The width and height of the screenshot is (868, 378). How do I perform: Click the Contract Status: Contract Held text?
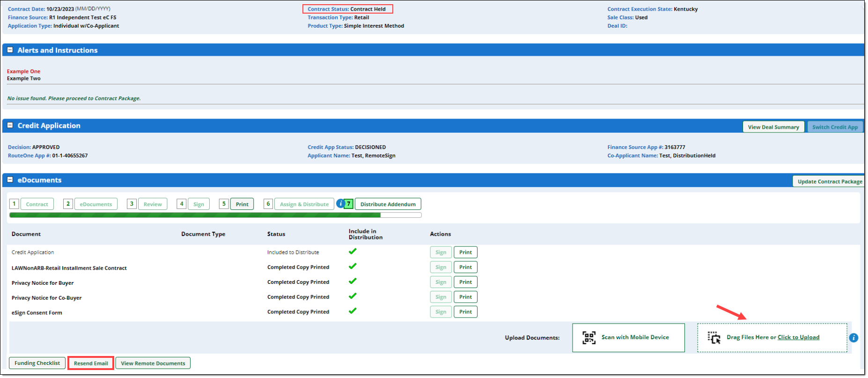point(346,9)
